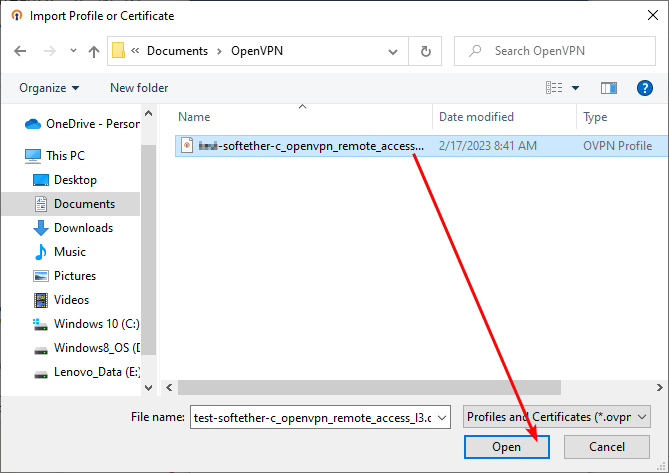Toggle the preview pane icon
669x473 pixels.
608,88
